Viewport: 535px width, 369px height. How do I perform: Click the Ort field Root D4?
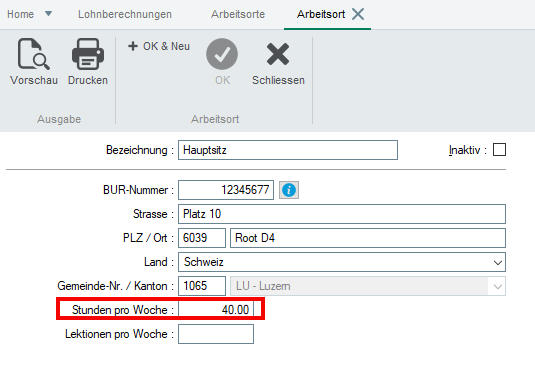click(368, 238)
